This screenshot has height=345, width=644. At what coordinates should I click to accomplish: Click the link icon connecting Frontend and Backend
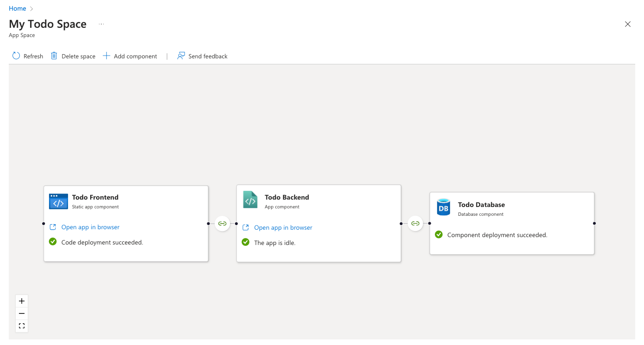pos(223,223)
